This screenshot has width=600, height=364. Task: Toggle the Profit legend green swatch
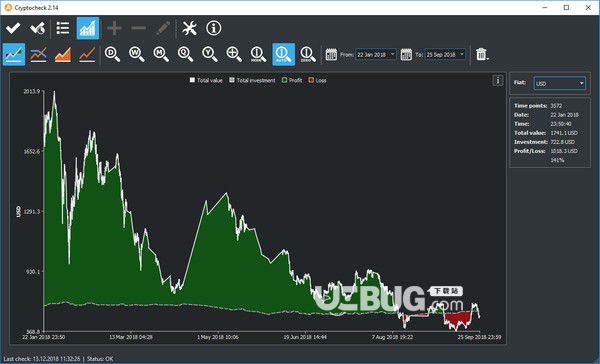point(284,80)
